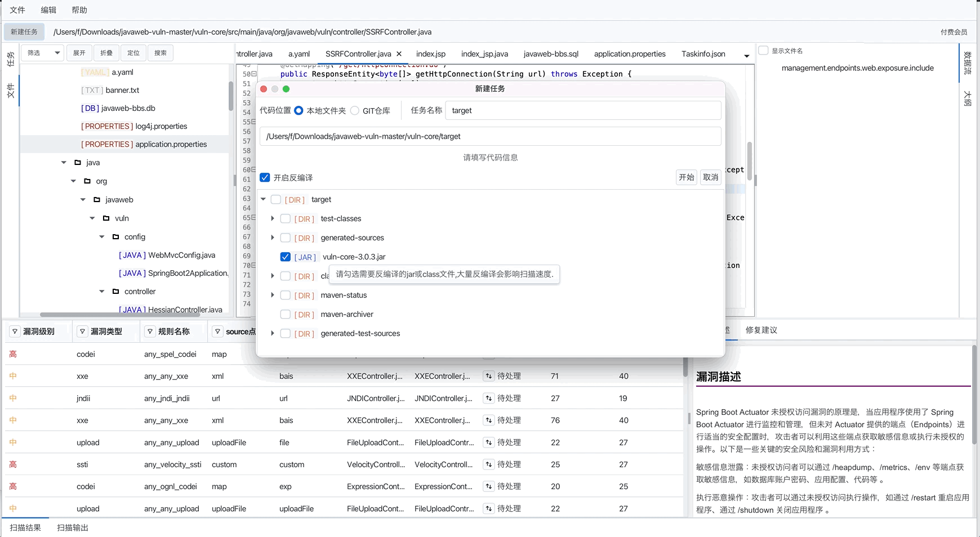This screenshot has width=980, height=537.
Task: Uncheck the vuln-core-3.0.3.jar checkbox
Action: pyautogui.click(x=286, y=257)
